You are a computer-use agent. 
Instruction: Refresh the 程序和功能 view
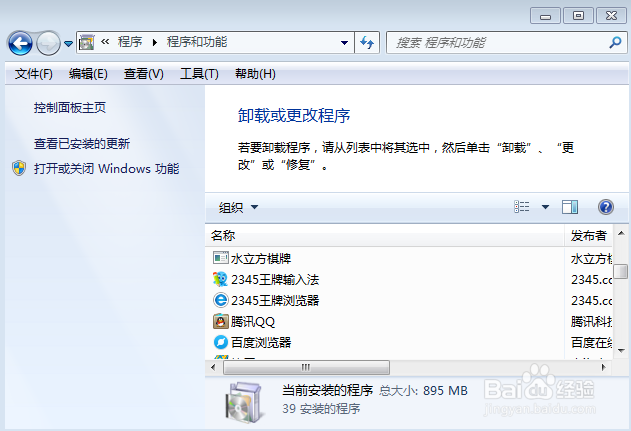point(367,42)
